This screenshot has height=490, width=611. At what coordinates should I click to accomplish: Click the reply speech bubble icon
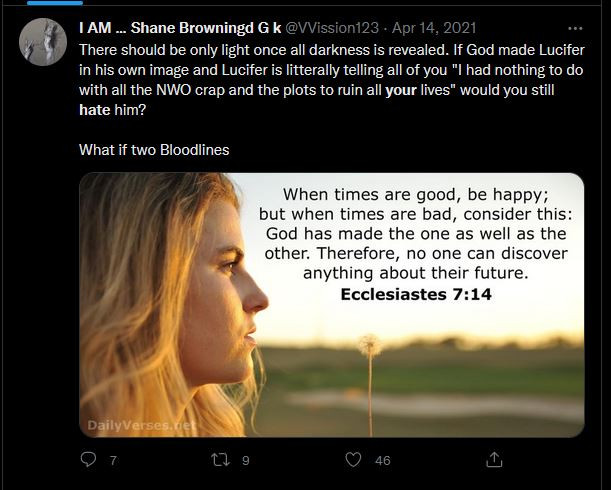pyautogui.click(x=87, y=460)
